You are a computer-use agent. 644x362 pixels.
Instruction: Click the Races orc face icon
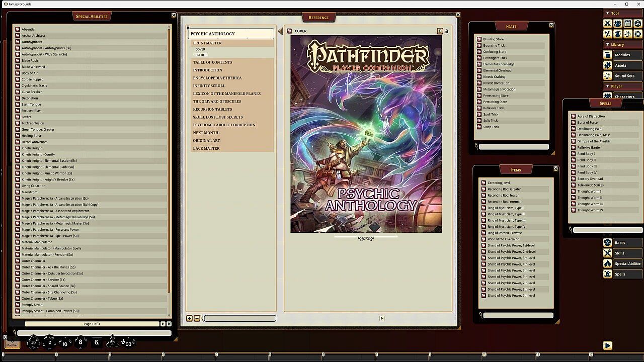[x=608, y=243]
